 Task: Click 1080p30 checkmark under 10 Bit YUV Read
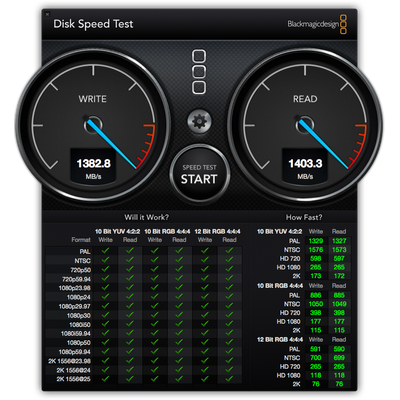[x=130, y=315]
